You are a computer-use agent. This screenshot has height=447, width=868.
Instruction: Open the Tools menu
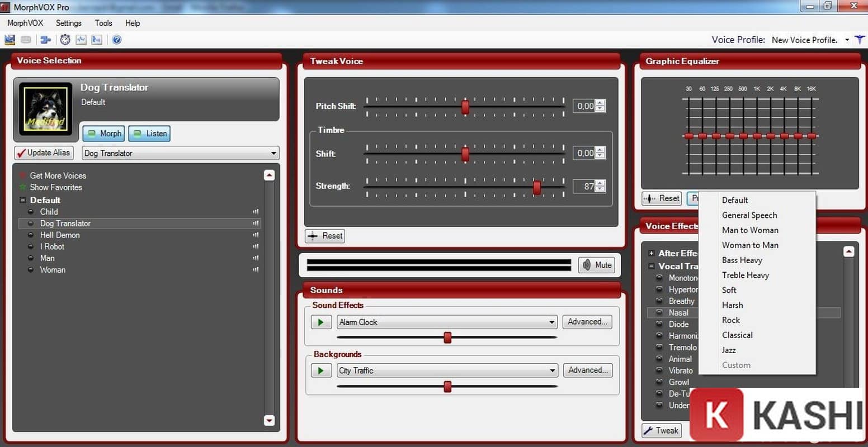103,23
